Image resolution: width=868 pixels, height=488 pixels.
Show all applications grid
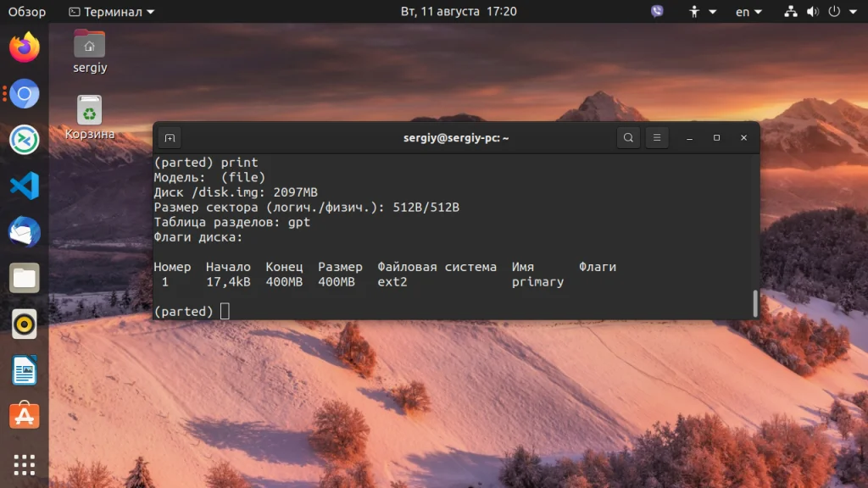pyautogui.click(x=25, y=465)
